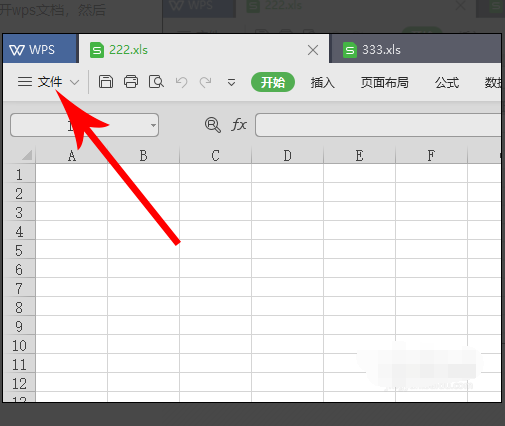Viewport: 505px width, 426px height.
Task: Open Print Preview icon
Action: coord(156,82)
